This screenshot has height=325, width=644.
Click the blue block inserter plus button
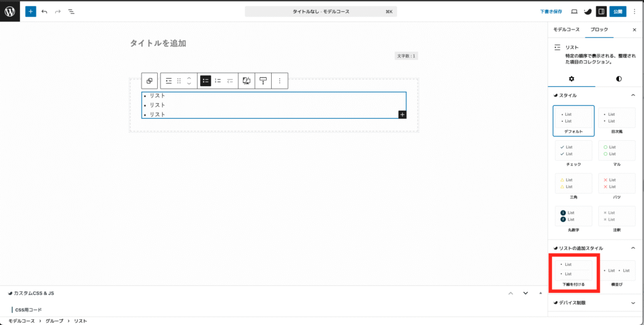(x=31, y=11)
